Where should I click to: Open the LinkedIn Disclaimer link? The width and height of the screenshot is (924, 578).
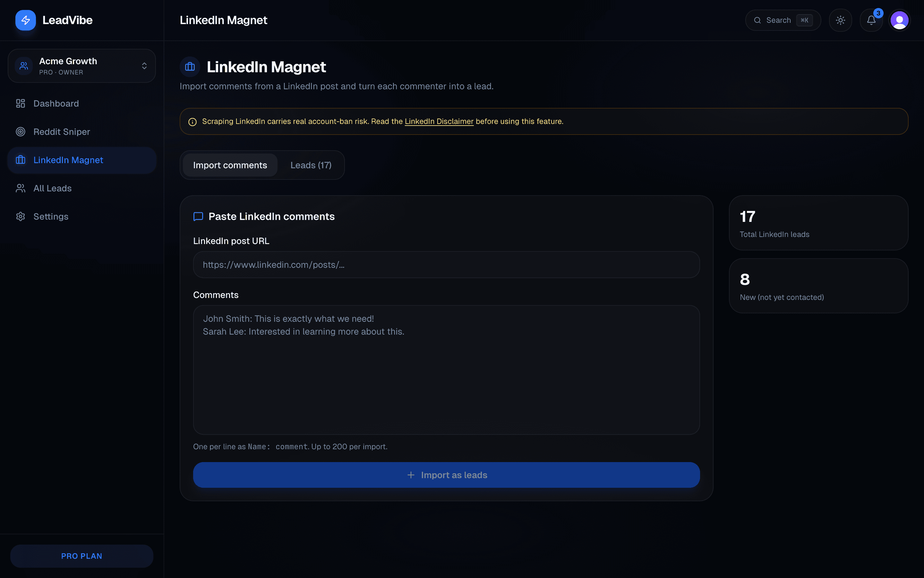click(x=439, y=121)
